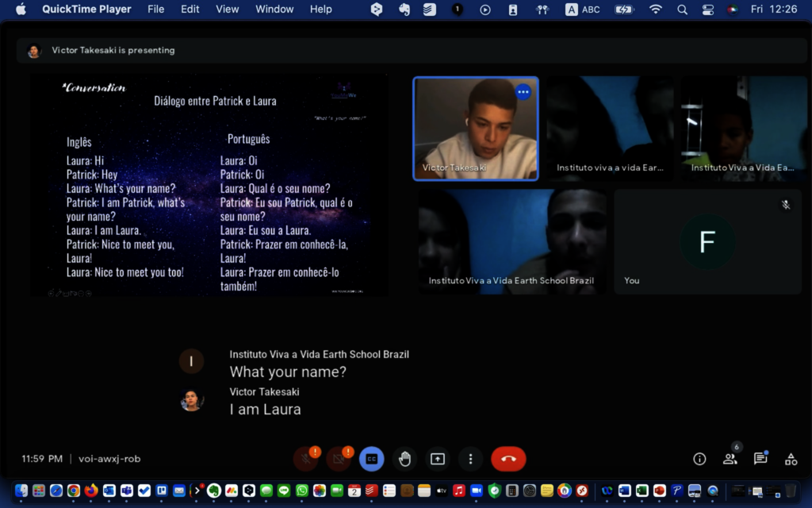
Task: Open Control Center in the menu bar
Action: tap(708, 10)
